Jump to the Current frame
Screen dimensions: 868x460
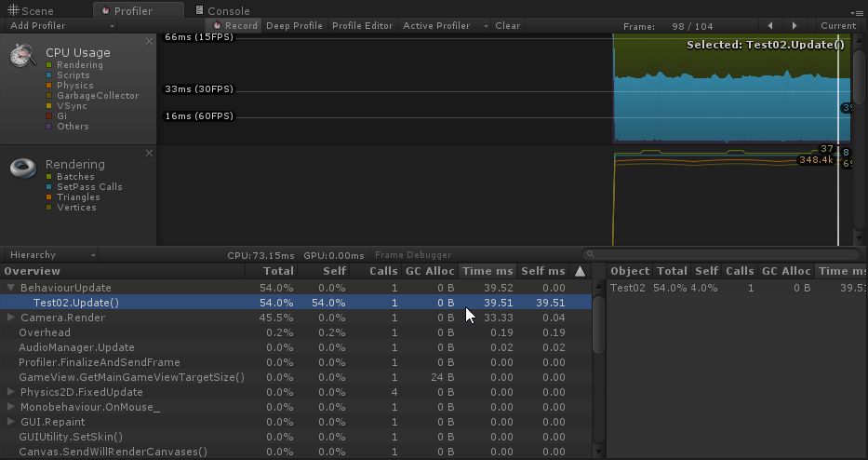838,25
